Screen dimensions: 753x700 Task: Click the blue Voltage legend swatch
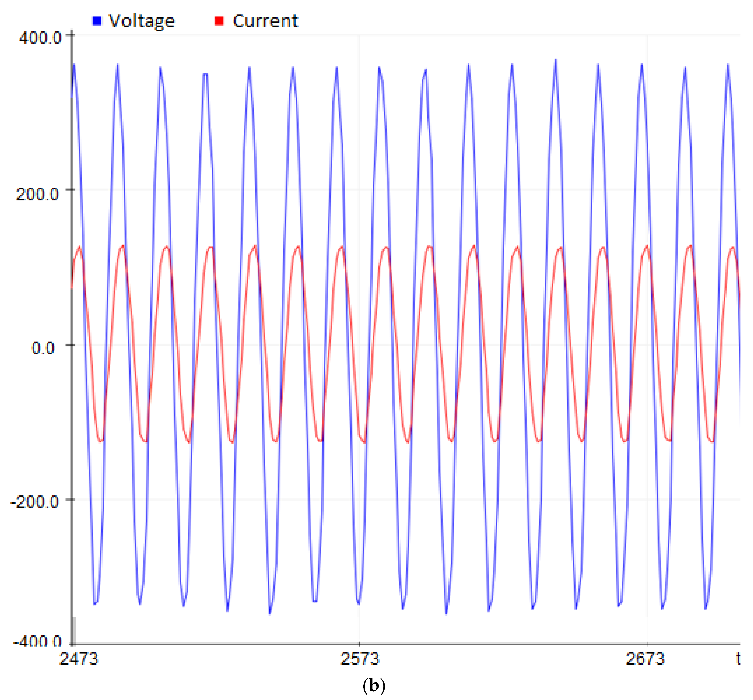(x=97, y=21)
